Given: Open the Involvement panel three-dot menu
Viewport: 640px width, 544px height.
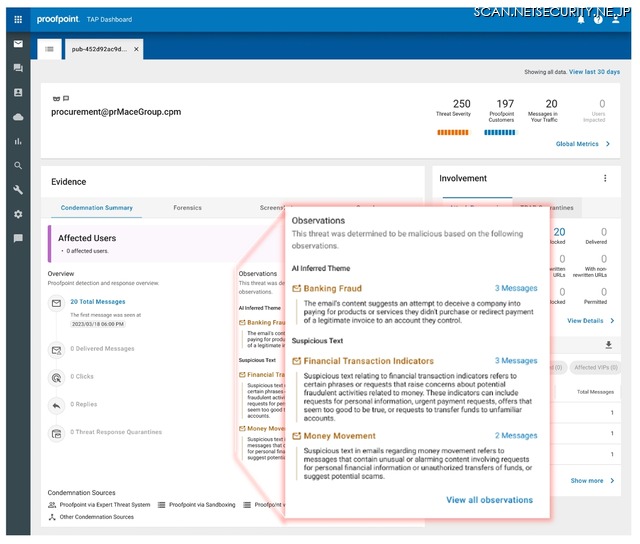Looking at the screenshot, I should pyautogui.click(x=605, y=179).
